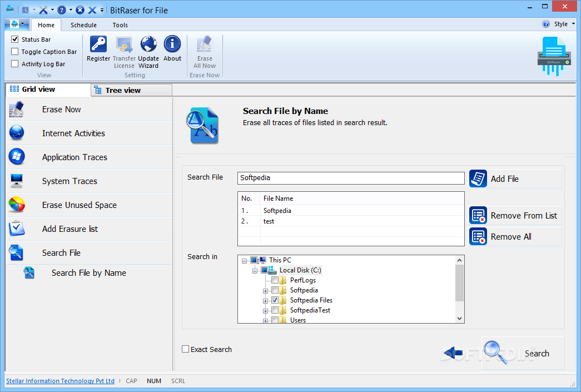Select the 'test' row in file list
The image size is (581, 392).
(350, 221)
